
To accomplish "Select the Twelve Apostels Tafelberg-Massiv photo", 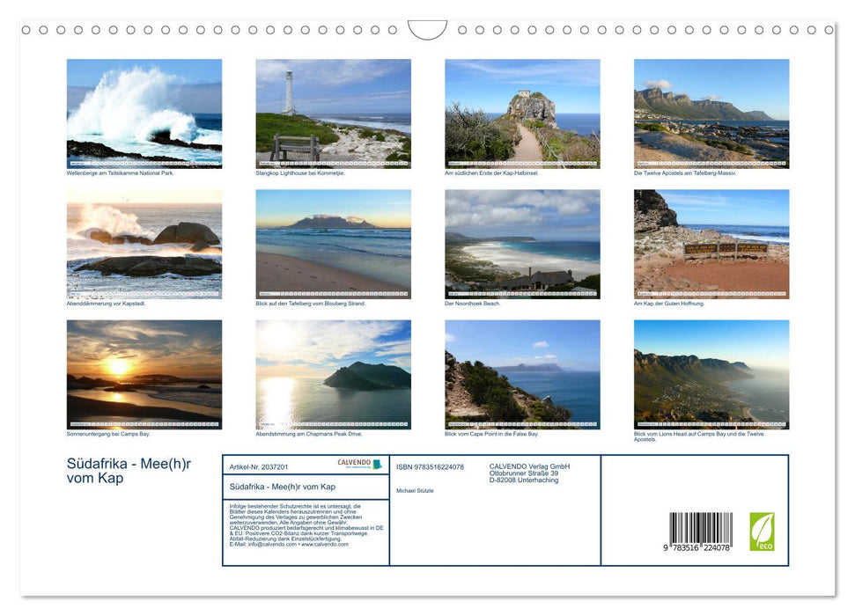I will click(711, 114).
